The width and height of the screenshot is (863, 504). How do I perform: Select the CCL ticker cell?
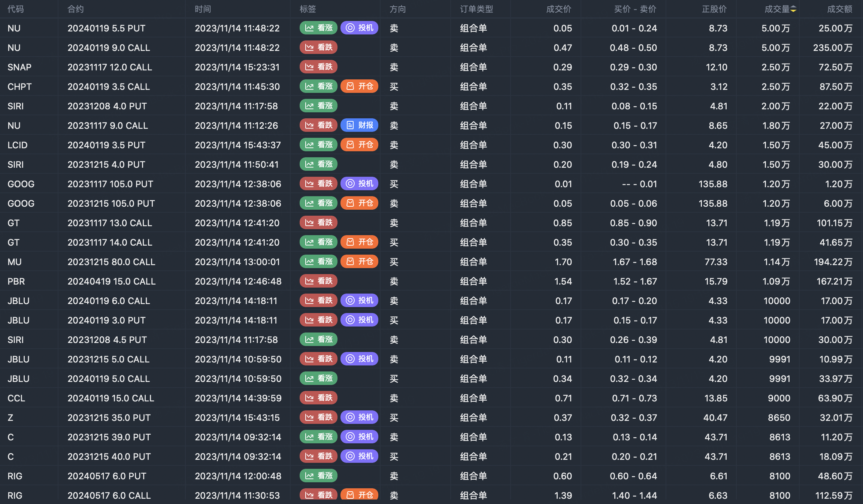pyautogui.click(x=16, y=398)
